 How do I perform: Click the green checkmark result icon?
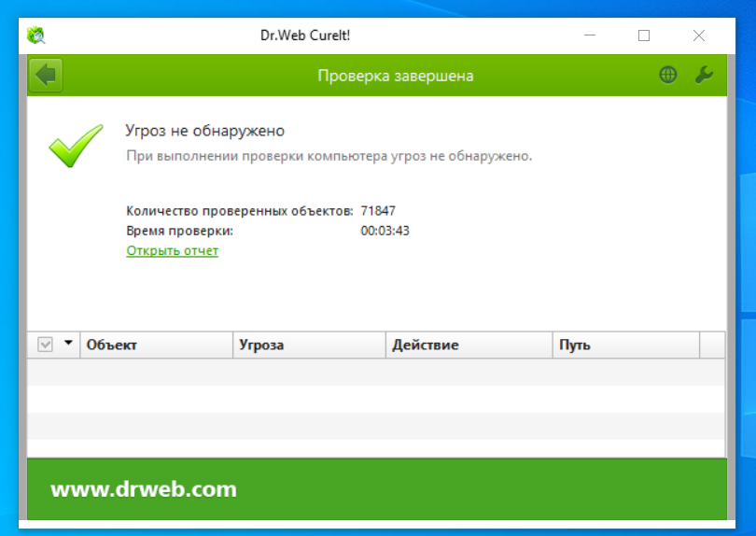point(76,146)
